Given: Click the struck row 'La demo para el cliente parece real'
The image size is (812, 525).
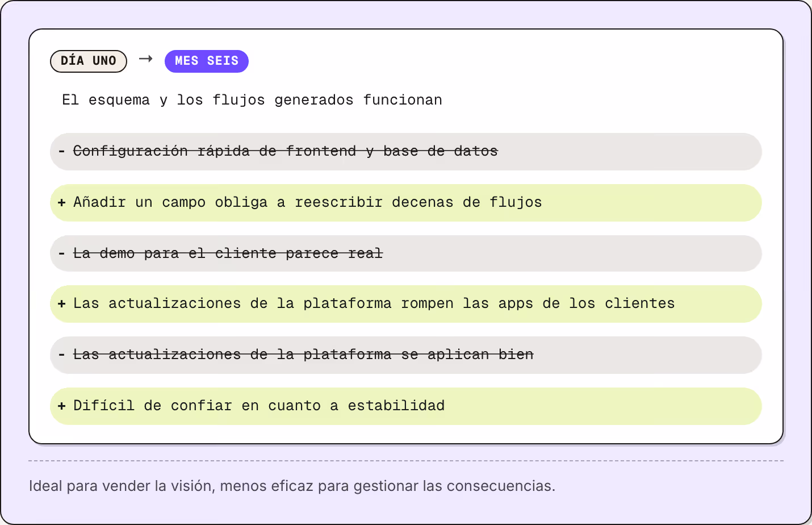Looking at the screenshot, I should pos(405,253).
